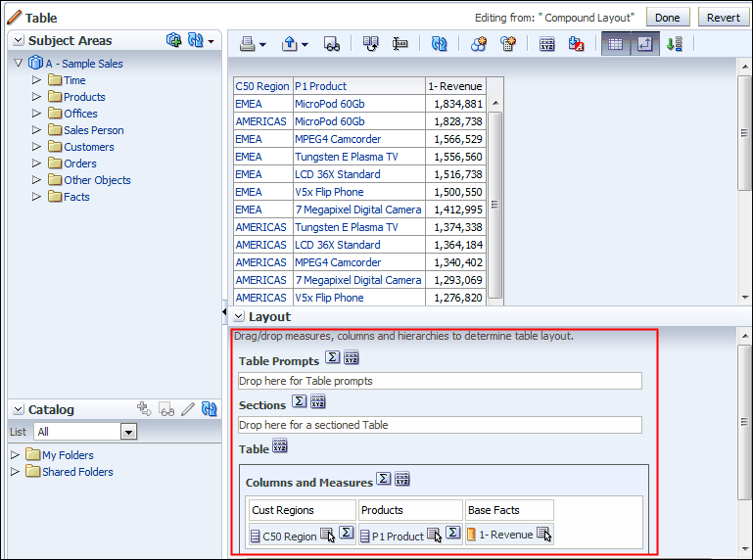Click the results table's vertical scrollbar
753x560 pixels.
pos(495,205)
